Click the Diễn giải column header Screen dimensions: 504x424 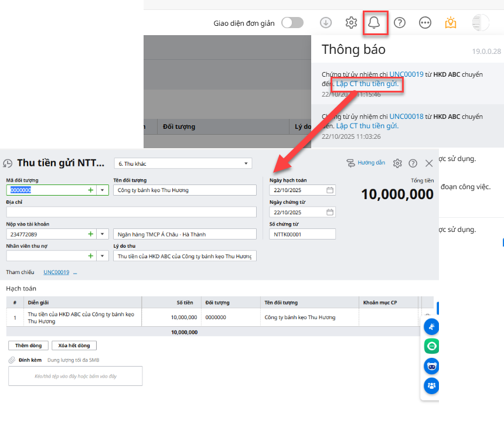[x=39, y=303]
